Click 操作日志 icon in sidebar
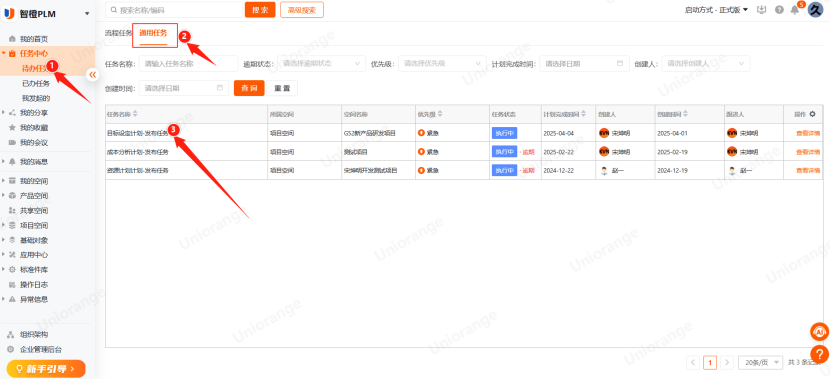This screenshot has width=830, height=379. pos(12,284)
